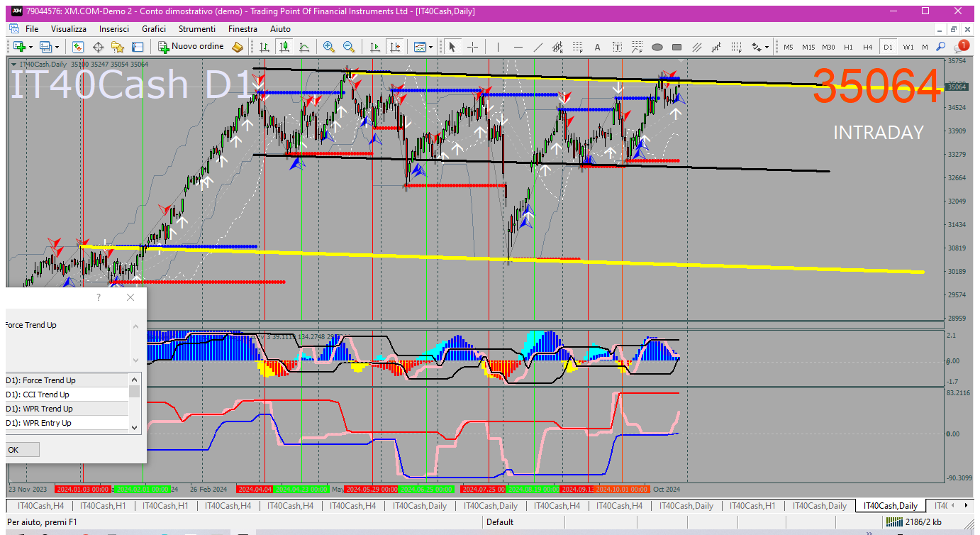Open the Indicators list icon

pyautogui.click(x=420, y=47)
